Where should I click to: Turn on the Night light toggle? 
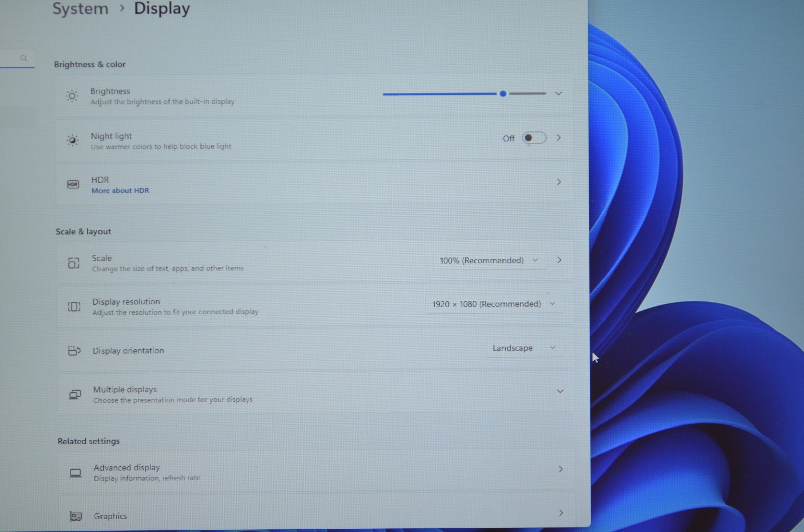point(534,138)
